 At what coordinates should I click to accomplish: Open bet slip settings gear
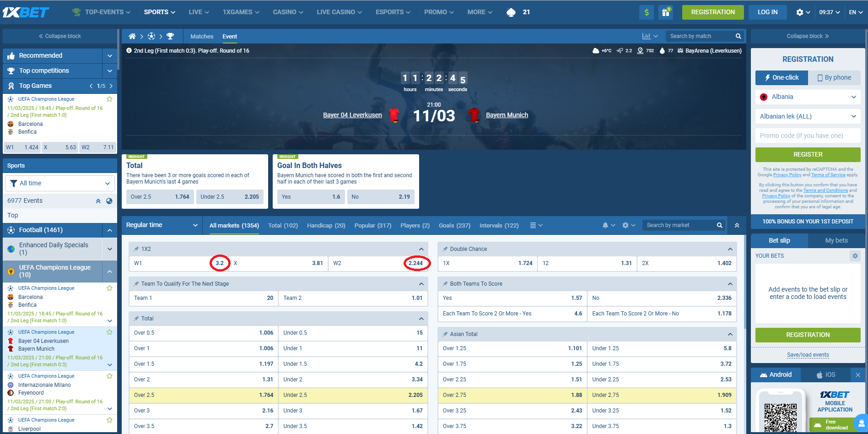(x=855, y=256)
